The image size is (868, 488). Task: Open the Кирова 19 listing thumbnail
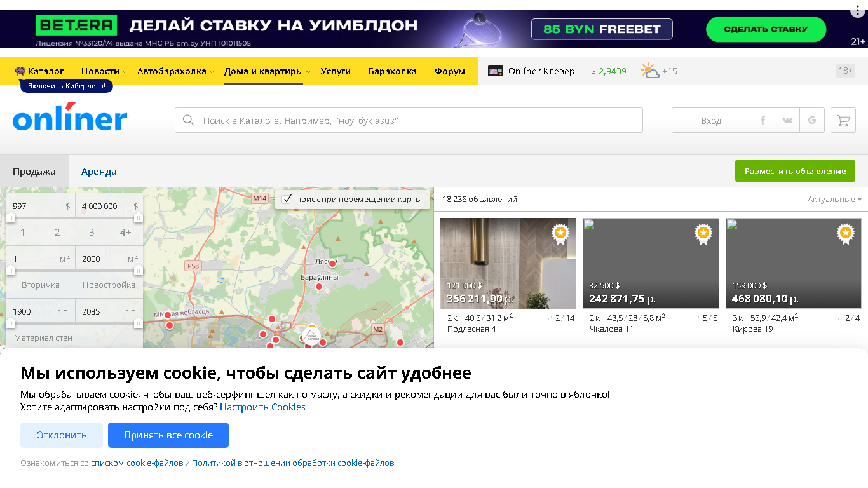click(x=794, y=264)
